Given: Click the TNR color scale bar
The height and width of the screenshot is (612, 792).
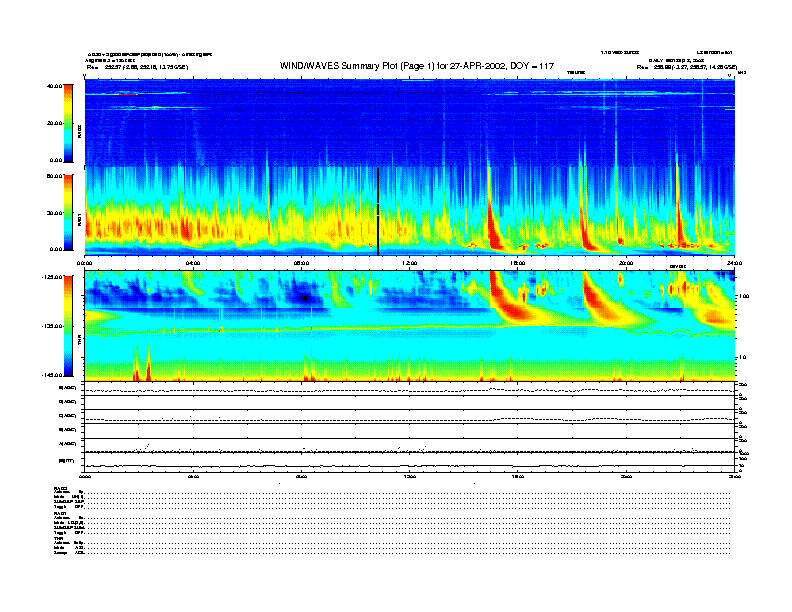Looking at the screenshot, I should (x=68, y=326).
